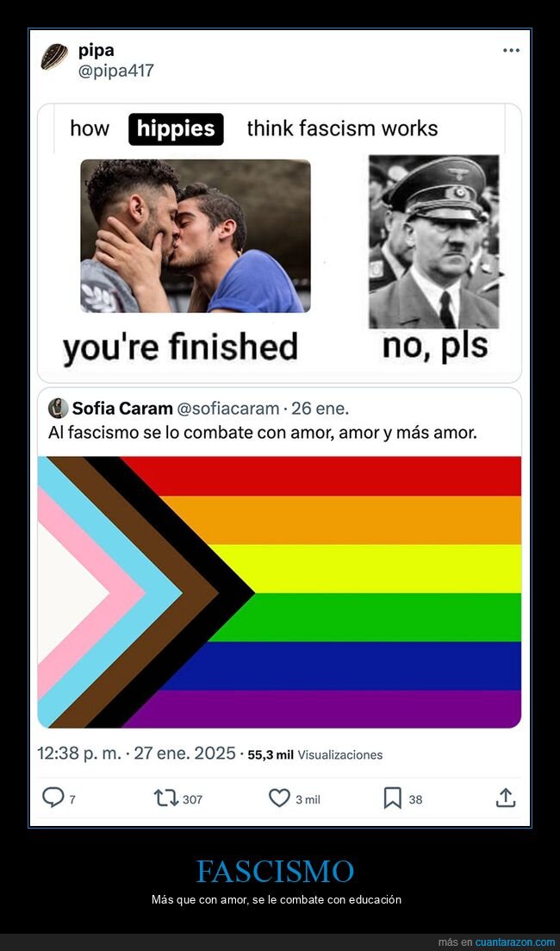560x951 pixels.
Task: Click the FASCISMO title heading
Action: pos(275,872)
